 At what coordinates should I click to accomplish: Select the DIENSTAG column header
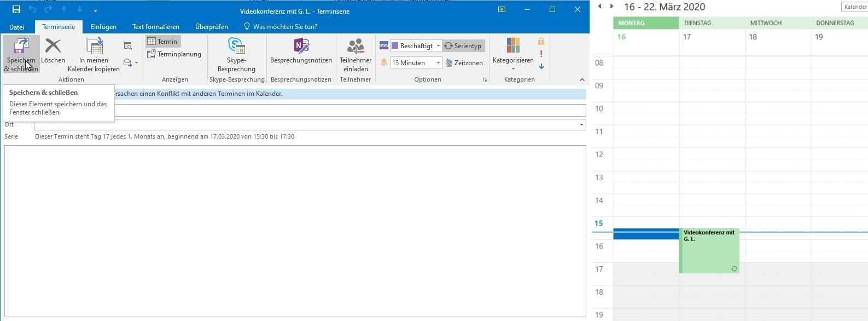click(712, 23)
